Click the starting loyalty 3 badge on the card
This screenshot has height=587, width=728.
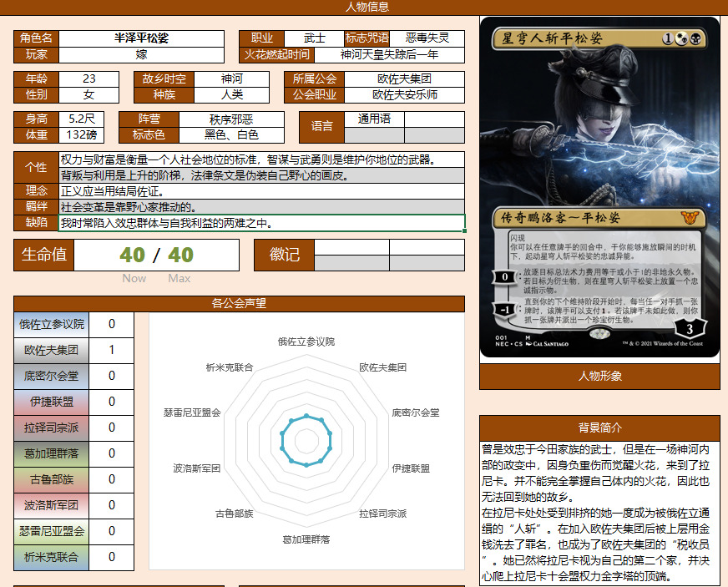[690, 329]
